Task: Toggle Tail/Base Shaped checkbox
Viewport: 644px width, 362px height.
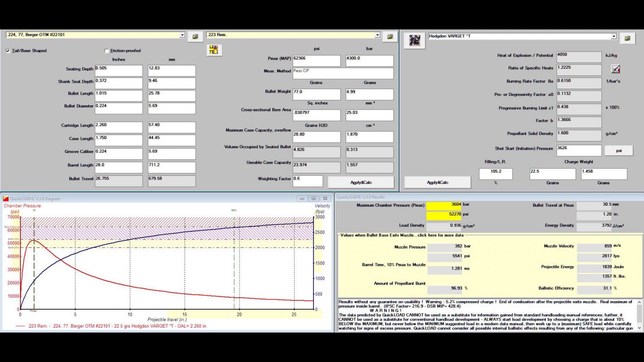Action: (8, 51)
